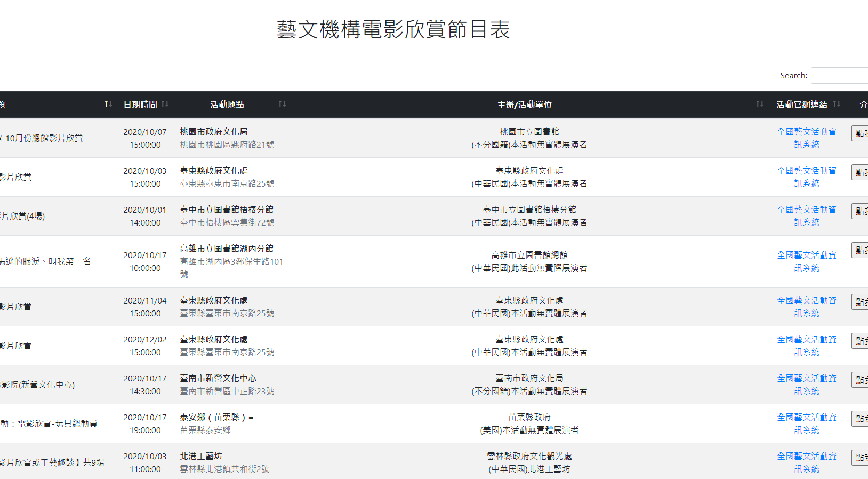This screenshot has height=479, width=868.
Task: Open 全國藝文活動資訊系統 link for 臺南市新營文化中心 row
Action: coord(806,385)
